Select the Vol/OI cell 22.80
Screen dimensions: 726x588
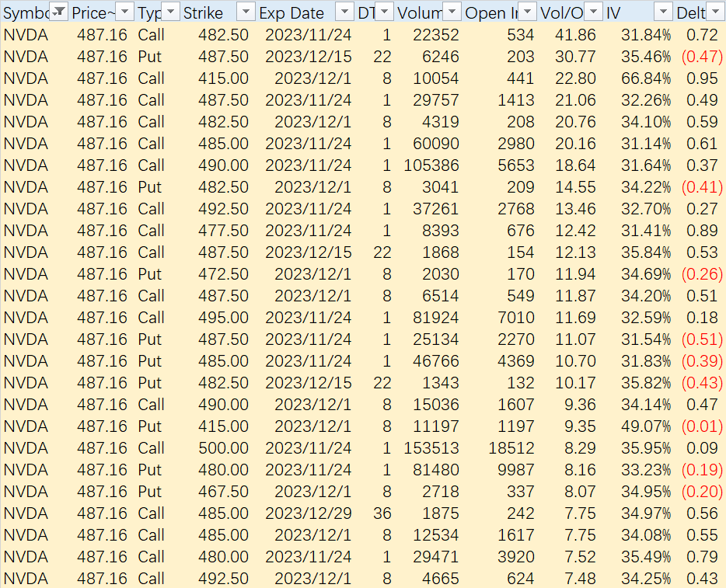(575, 78)
